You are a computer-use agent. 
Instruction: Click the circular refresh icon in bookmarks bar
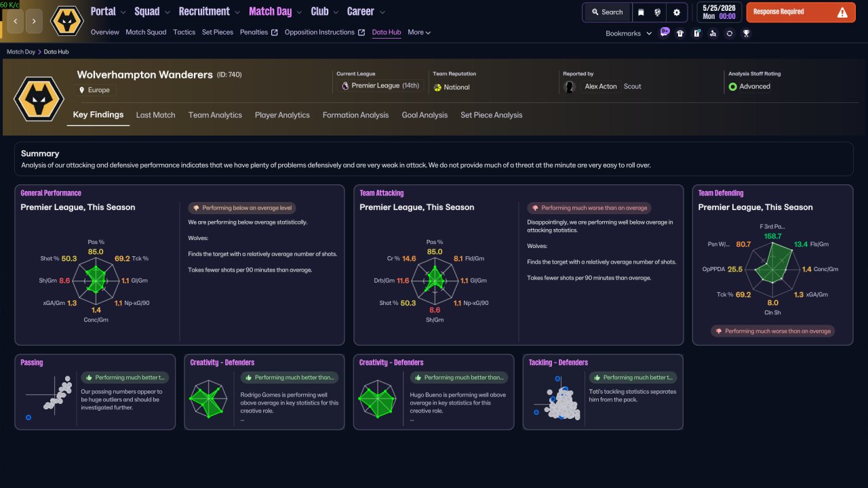pos(729,33)
